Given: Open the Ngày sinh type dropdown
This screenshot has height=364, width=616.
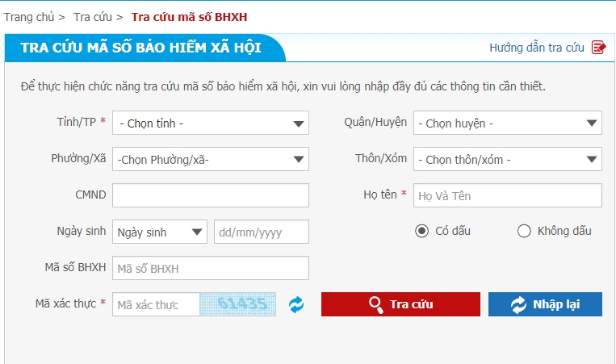Looking at the screenshot, I should [160, 232].
